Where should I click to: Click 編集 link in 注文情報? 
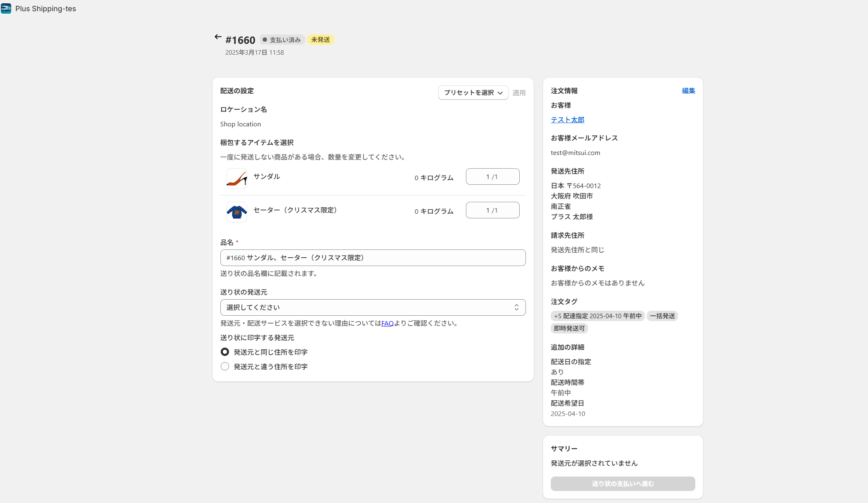(688, 91)
